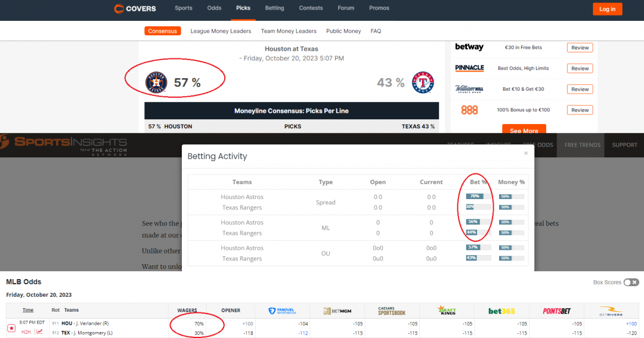Open the Sports menu in Covers header
Viewport: 644px width, 338px height.
coord(183,8)
